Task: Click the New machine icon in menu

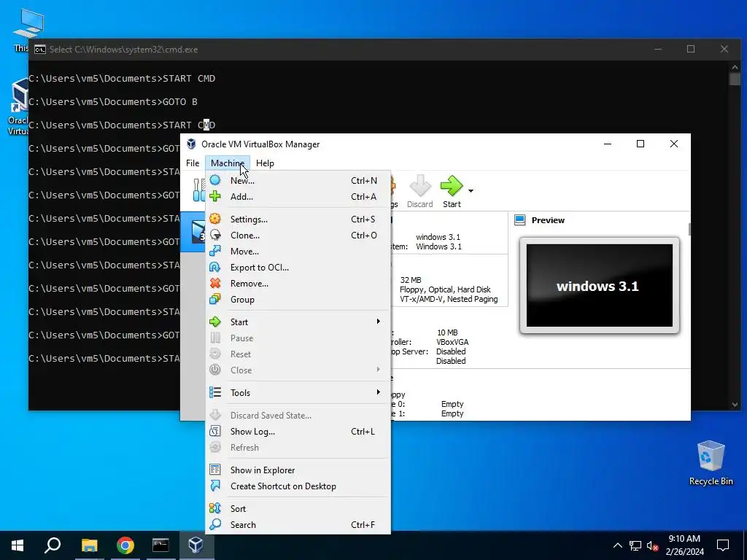Action: pyautogui.click(x=215, y=181)
